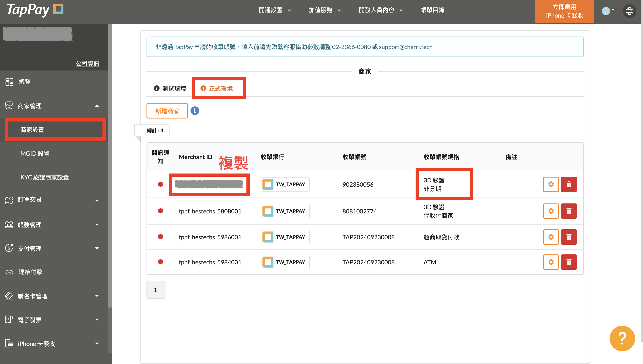Open settings gear for merchant tppf_hestechs_5808001

point(551,211)
